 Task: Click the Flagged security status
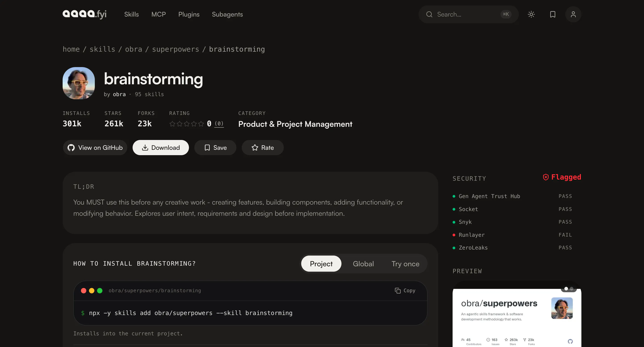coord(562,177)
